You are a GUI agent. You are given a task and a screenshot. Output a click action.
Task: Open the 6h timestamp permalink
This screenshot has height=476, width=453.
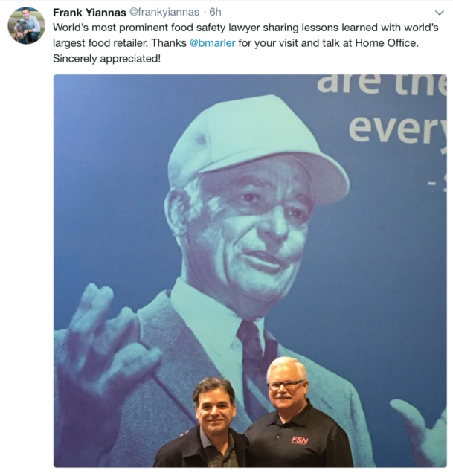point(215,12)
